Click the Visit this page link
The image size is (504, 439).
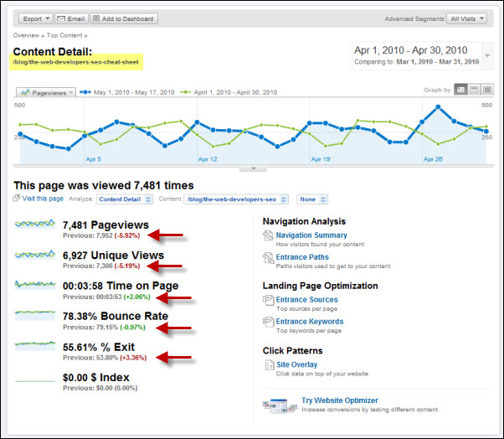point(44,199)
